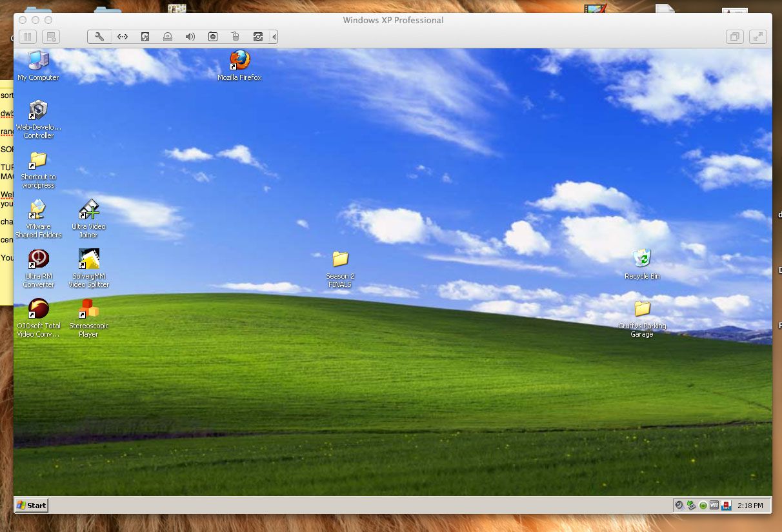782x532 pixels.
Task: Click the green round tray icon
Action: pos(703,506)
